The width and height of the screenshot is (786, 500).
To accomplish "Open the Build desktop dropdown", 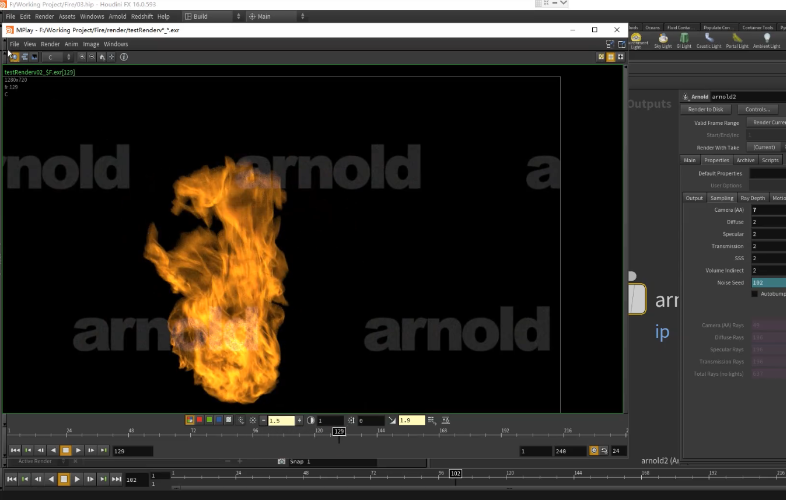I will (x=212, y=17).
